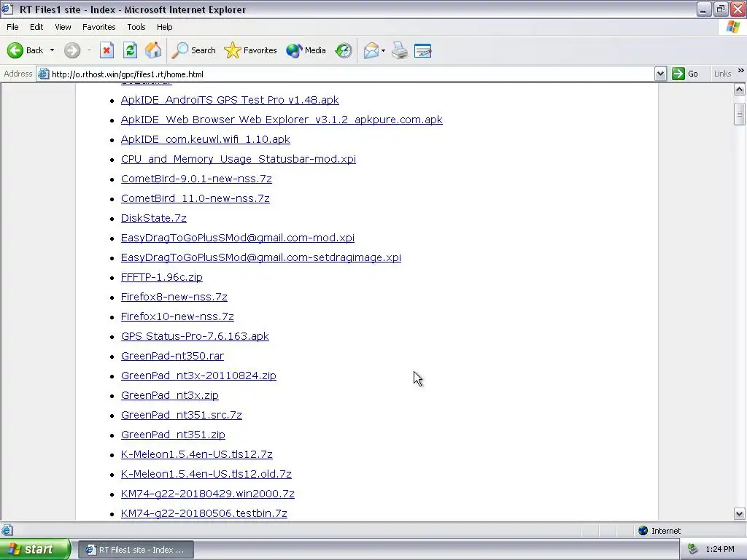
Task: Go to the Home page icon
Action: pyautogui.click(x=153, y=50)
